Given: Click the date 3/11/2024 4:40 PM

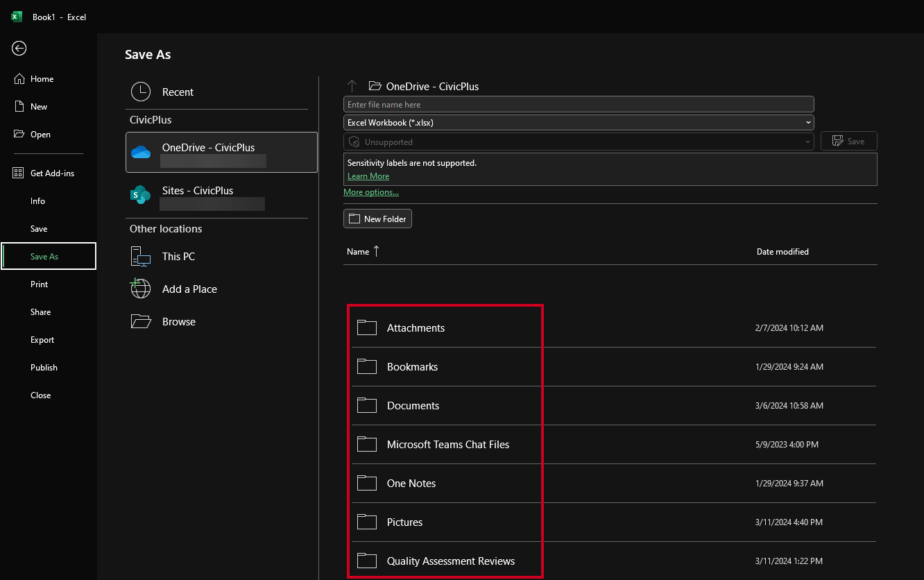Looking at the screenshot, I should (x=789, y=522).
